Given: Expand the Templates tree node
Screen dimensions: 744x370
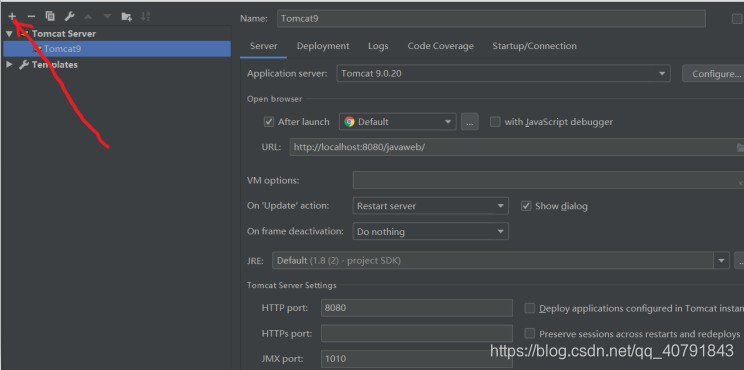Looking at the screenshot, I should (x=9, y=65).
